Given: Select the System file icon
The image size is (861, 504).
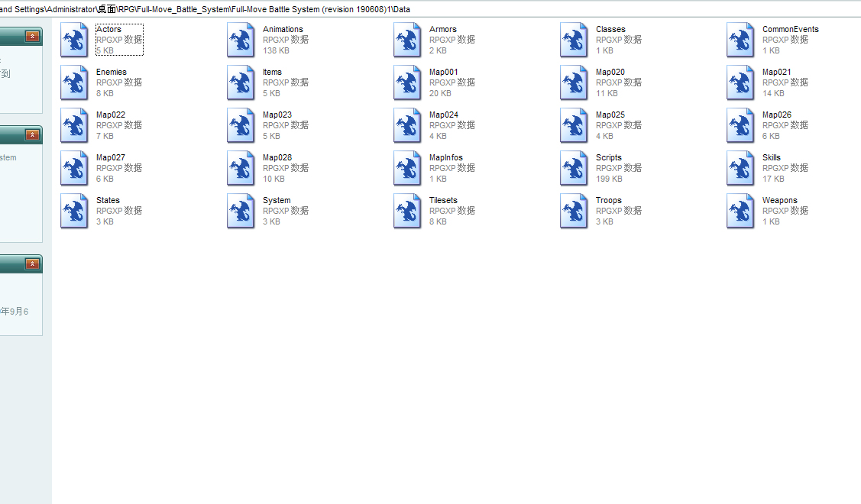Looking at the screenshot, I should 241,211.
